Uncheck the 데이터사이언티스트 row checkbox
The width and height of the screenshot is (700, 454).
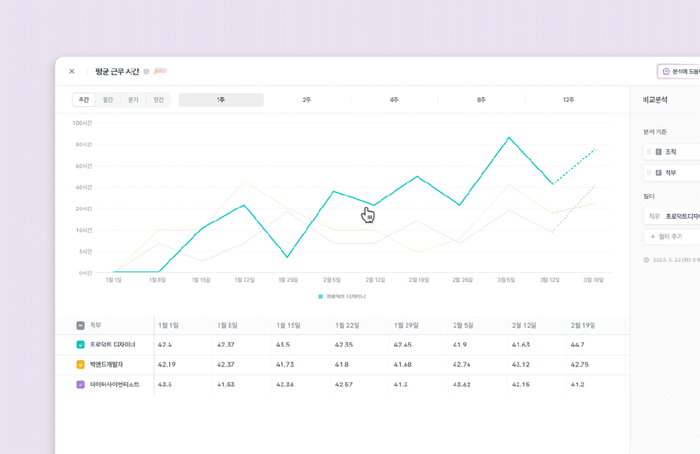pyautogui.click(x=80, y=384)
